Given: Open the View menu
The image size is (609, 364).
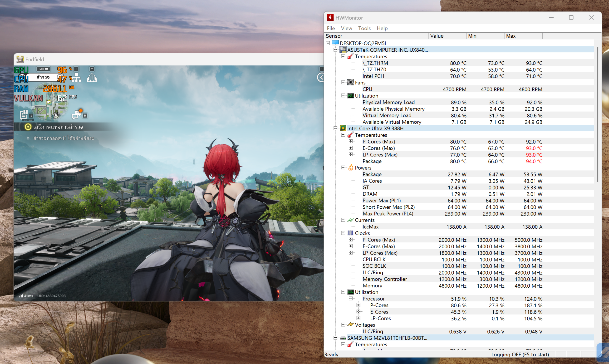Looking at the screenshot, I should coord(346,28).
